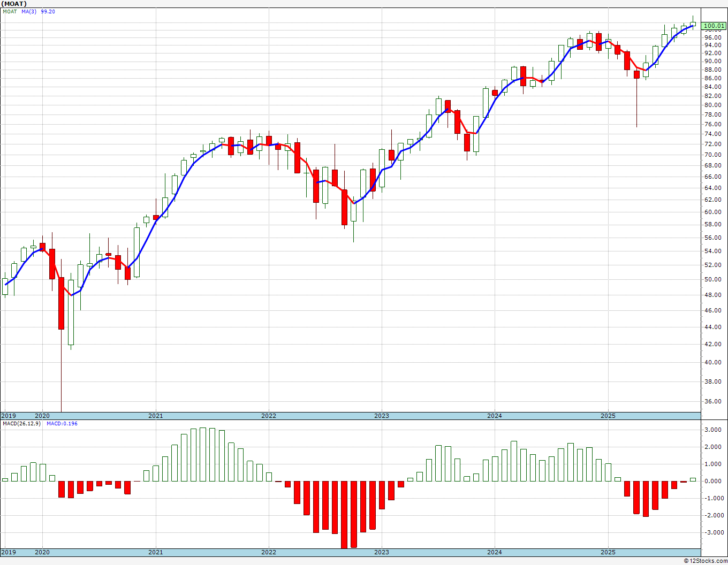Click the 44.00 price axis label
The width and height of the screenshot is (728, 565).
pos(712,327)
